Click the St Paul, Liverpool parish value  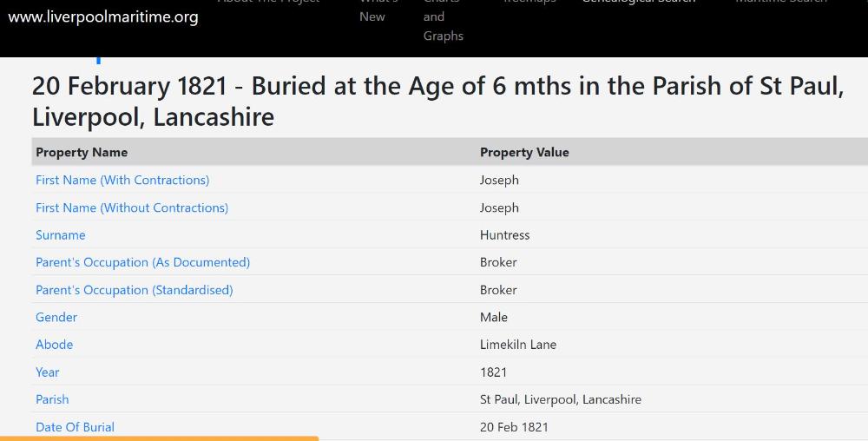pos(561,399)
